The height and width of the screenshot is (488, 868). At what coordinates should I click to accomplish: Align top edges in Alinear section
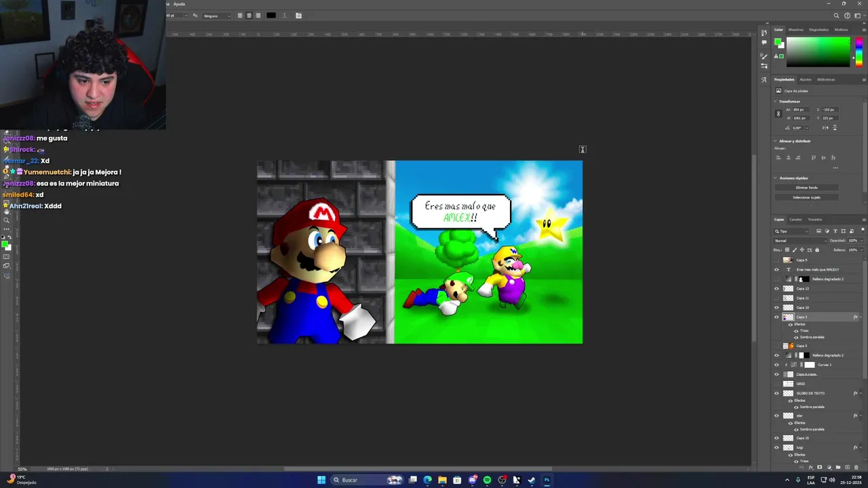coord(813,157)
